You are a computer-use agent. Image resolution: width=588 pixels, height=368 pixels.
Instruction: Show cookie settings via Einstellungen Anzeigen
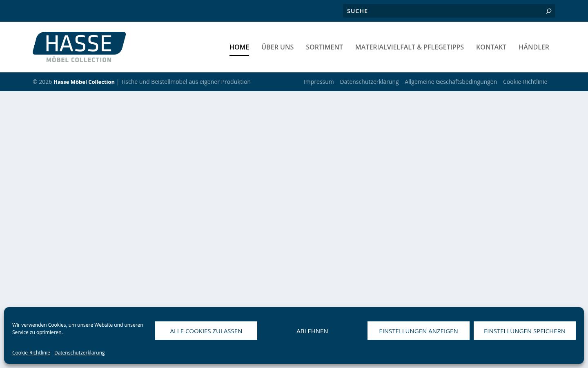(x=419, y=331)
